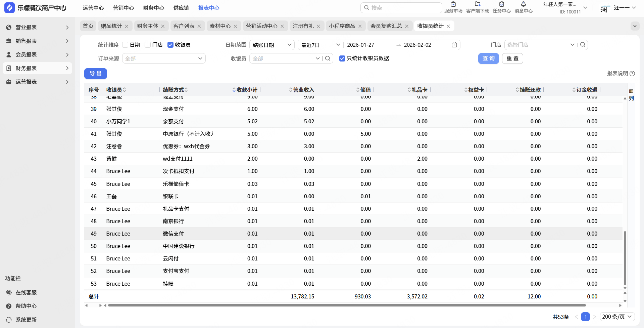Click the 报表说明 help question icon
Screen dimensions: 644x328
pyautogui.click(x=632, y=74)
